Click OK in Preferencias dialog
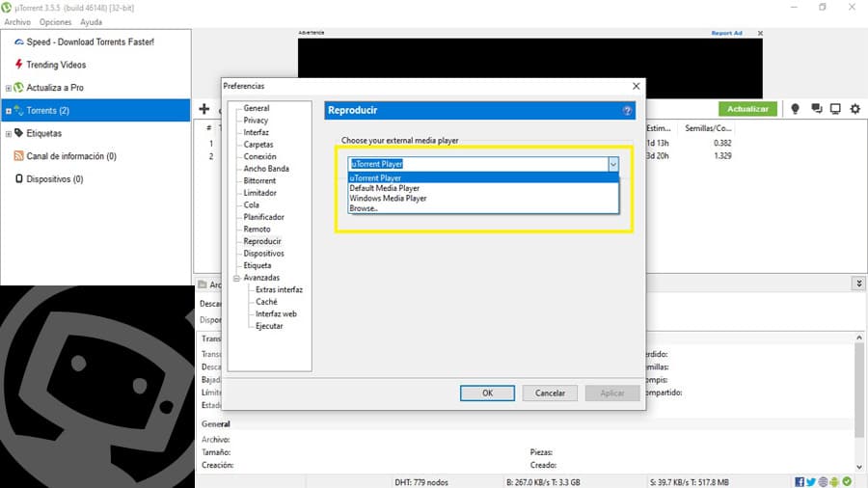Screen dimensions: 868x488 pyautogui.click(x=487, y=393)
